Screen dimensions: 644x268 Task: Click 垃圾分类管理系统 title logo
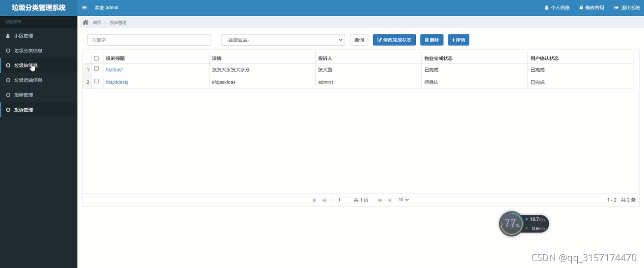click(39, 8)
